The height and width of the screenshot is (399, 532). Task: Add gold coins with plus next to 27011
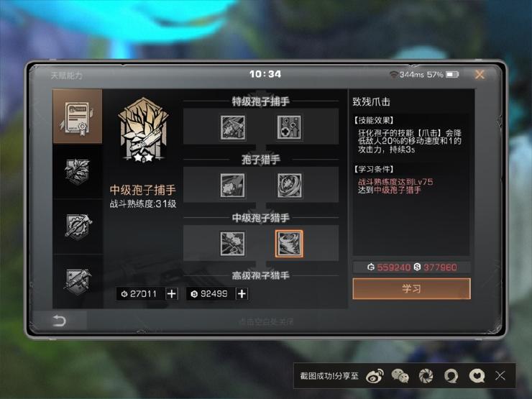click(172, 294)
